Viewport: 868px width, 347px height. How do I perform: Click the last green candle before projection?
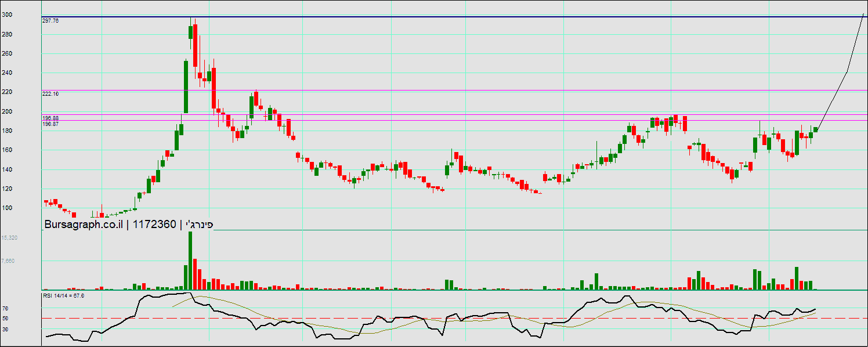816,129
